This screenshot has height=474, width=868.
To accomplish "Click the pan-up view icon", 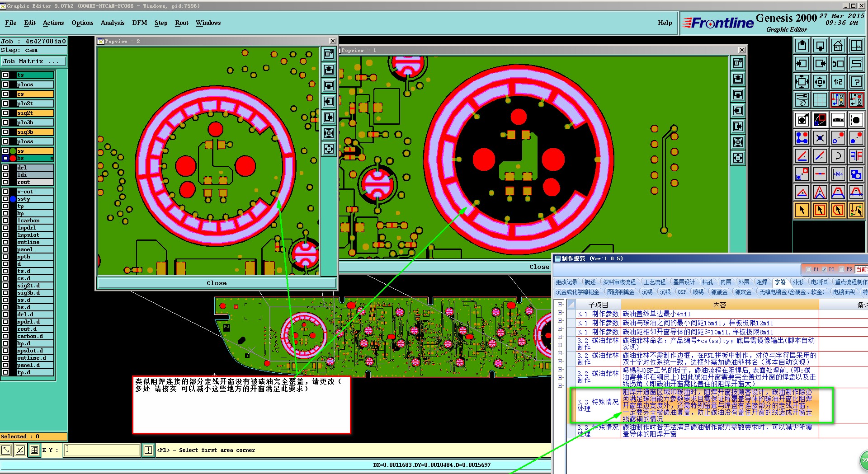I will tap(802, 46).
